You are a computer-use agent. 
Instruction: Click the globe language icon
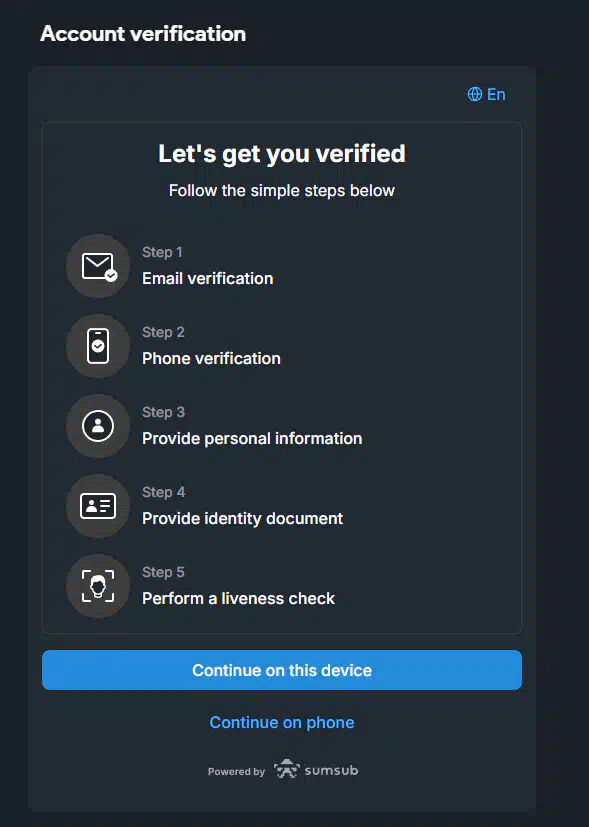tap(475, 94)
